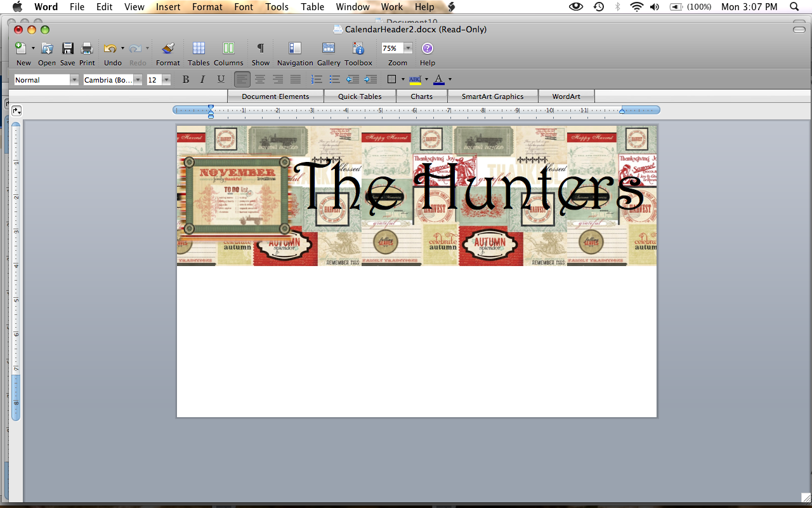Toggle underline formatting
Viewport: 812px width, 508px height.
point(221,79)
